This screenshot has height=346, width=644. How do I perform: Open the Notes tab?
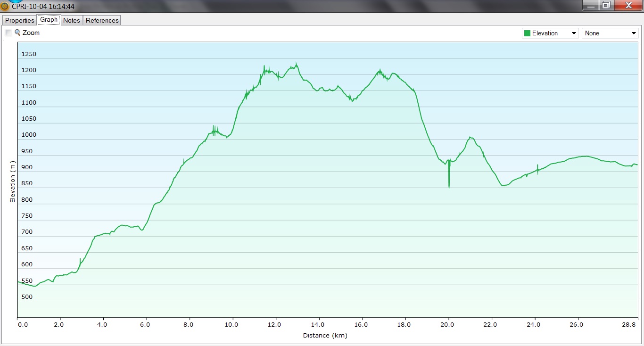point(72,20)
